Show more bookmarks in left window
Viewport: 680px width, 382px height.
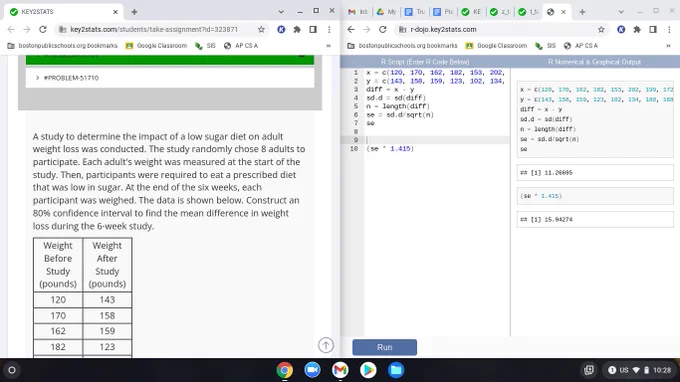click(x=328, y=46)
